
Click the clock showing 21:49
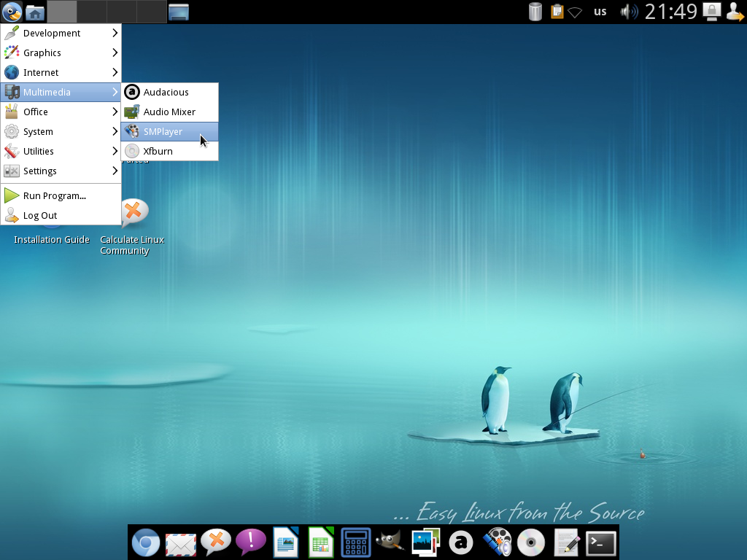(x=670, y=12)
